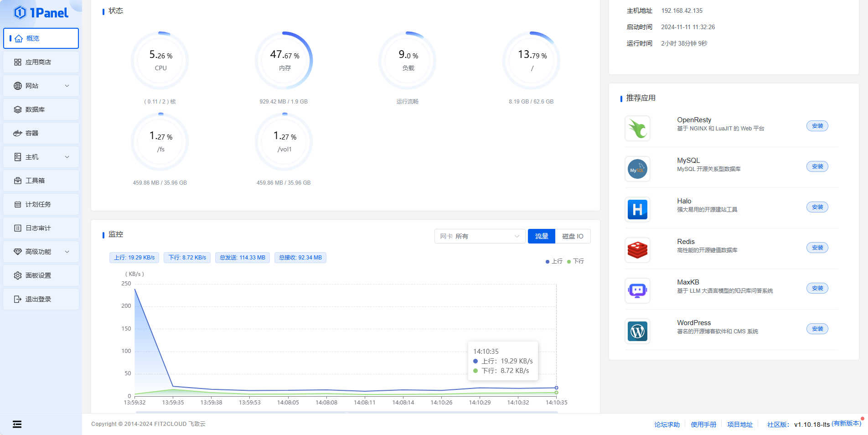The width and height of the screenshot is (868, 435).
Task: Click the 内存 memory usage gauge
Action: point(284,60)
